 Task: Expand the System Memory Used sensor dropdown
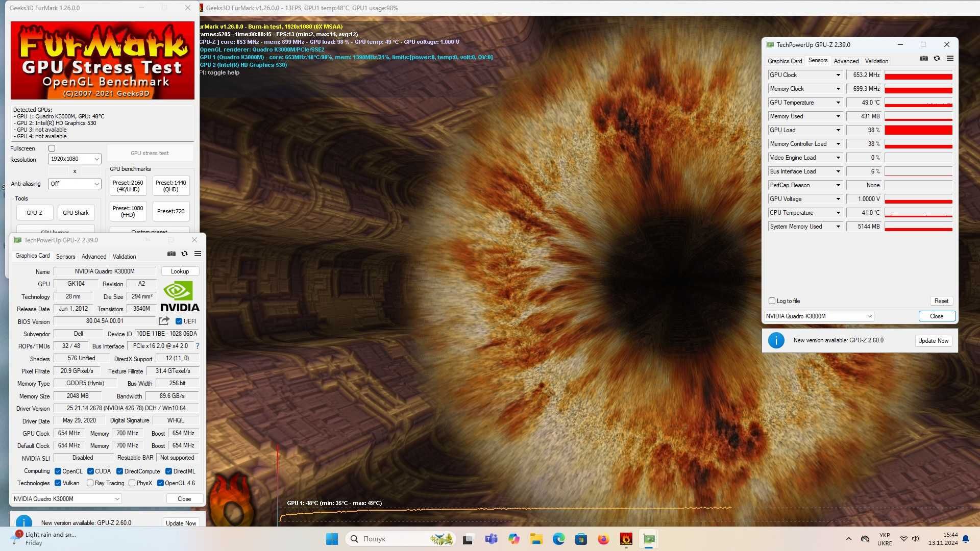[x=838, y=227]
